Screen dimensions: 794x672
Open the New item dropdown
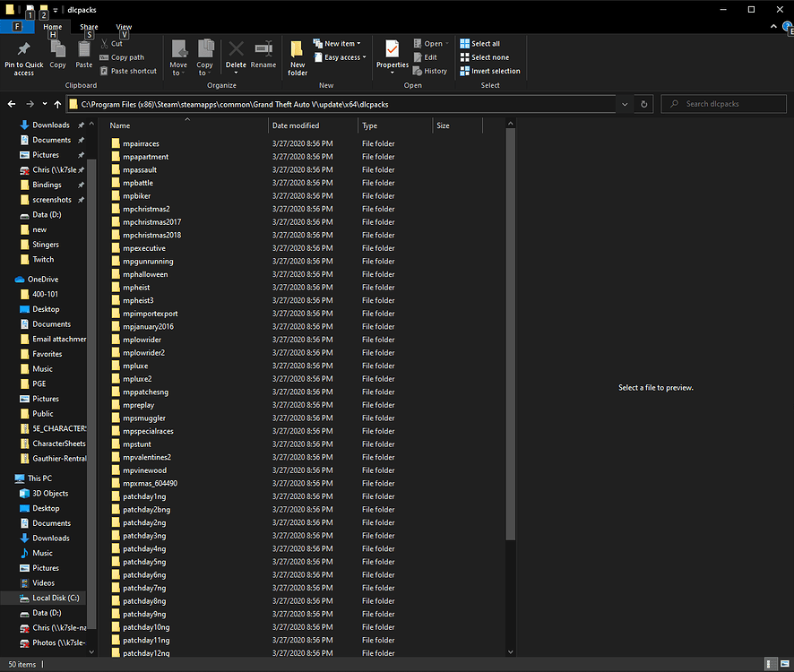coord(338,43)
